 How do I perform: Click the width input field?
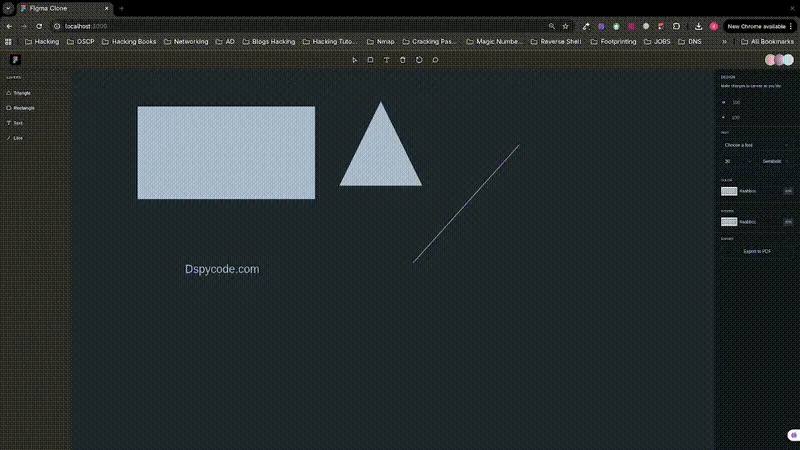(757, 103)
